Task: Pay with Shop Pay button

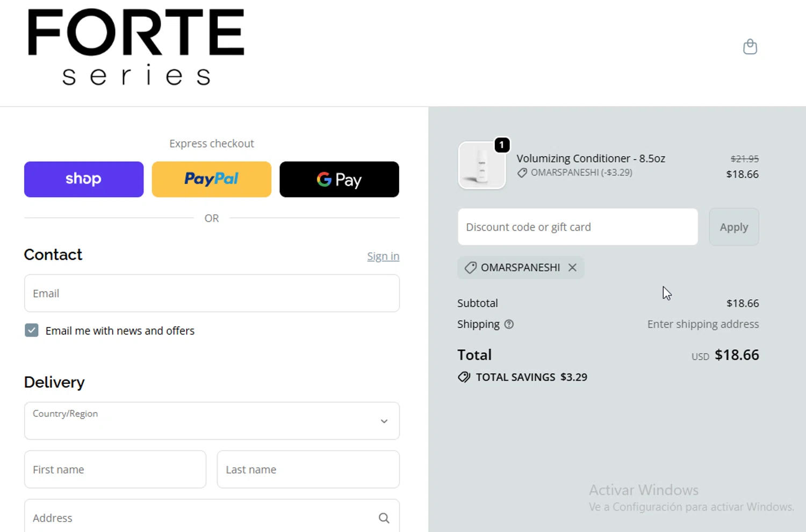Action: coord(84,179)
